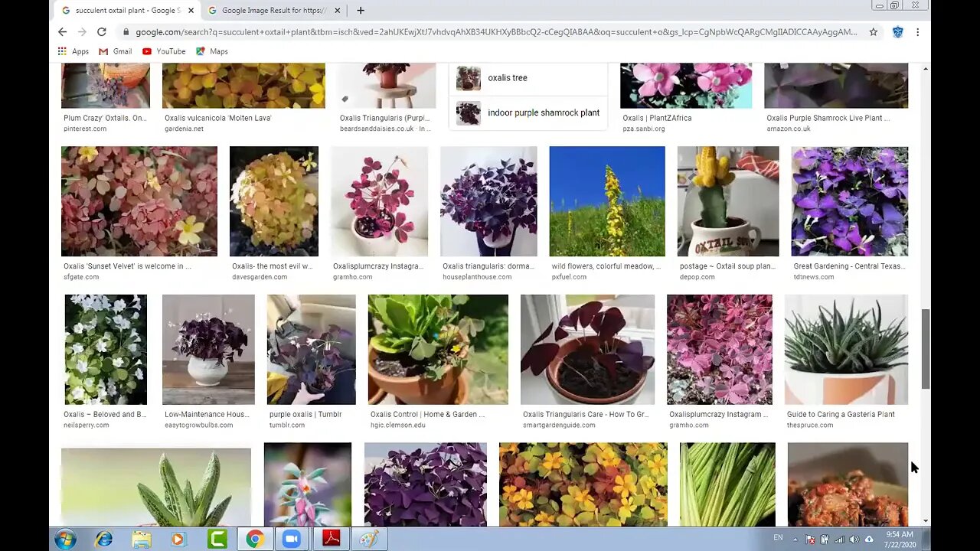The image size is (980, 551).
Task: View site information via the lock icon
Action: pyautogui.click(x=126, y=32)
